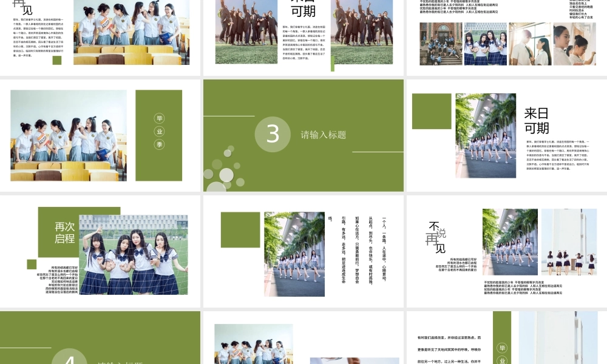Click the palm walkway photo on 来日可期 slide
Screen dimensions: 607x364
coord(486,135)
